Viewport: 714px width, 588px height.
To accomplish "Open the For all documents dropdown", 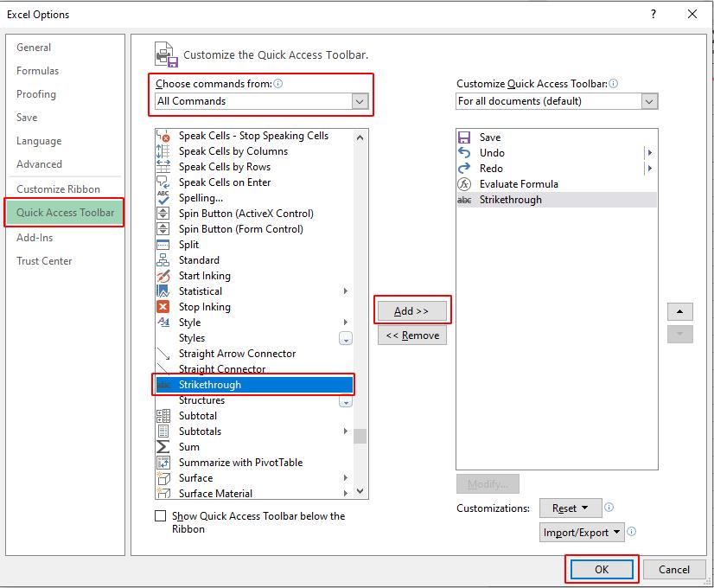I will (649, 101).
